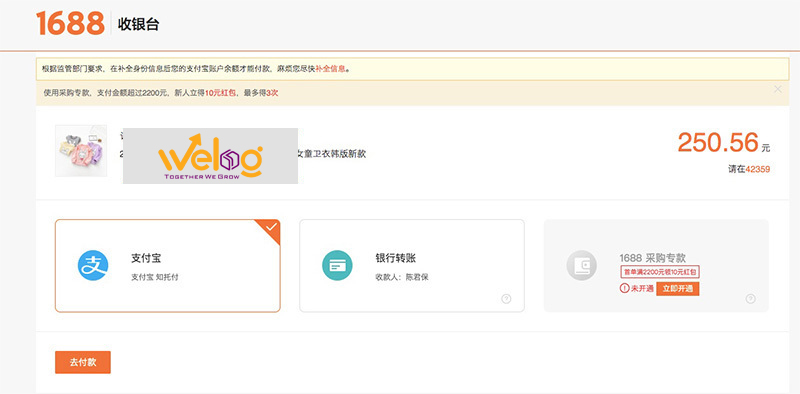Click the 女童卫衣韩版新款 product title

pos(332,154)
